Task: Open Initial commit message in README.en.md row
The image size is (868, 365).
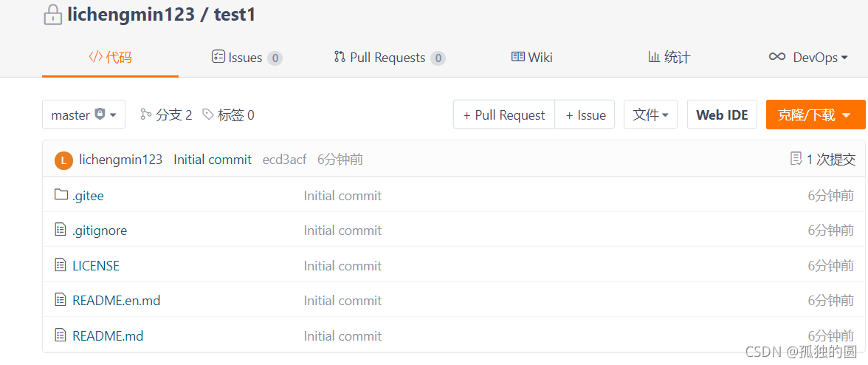Action: (342, 301)
